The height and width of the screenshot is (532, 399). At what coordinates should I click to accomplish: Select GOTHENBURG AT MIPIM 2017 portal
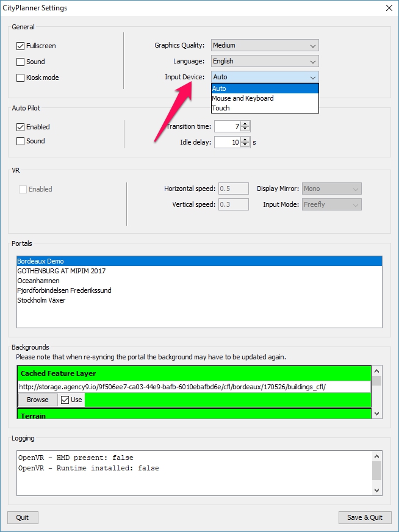point(199,271)
